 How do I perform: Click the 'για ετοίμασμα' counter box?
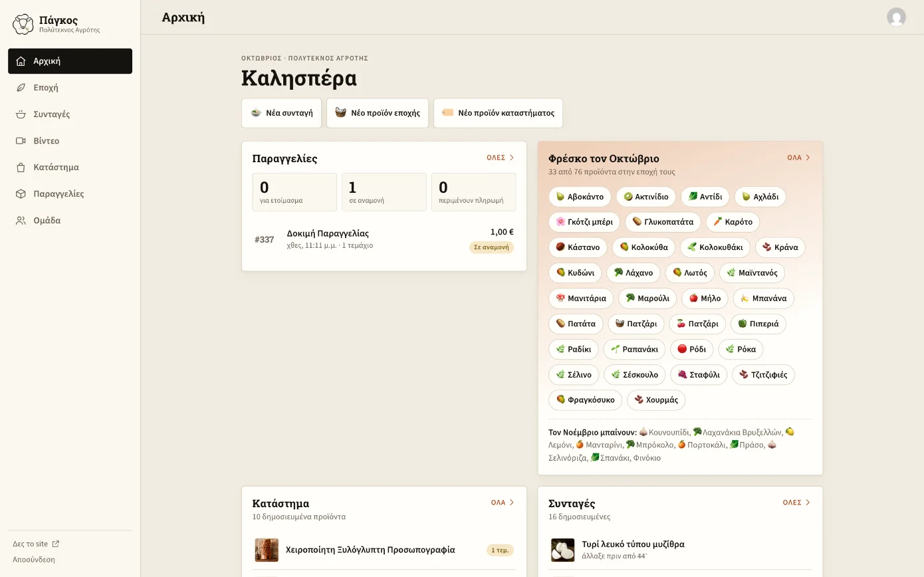294,192
